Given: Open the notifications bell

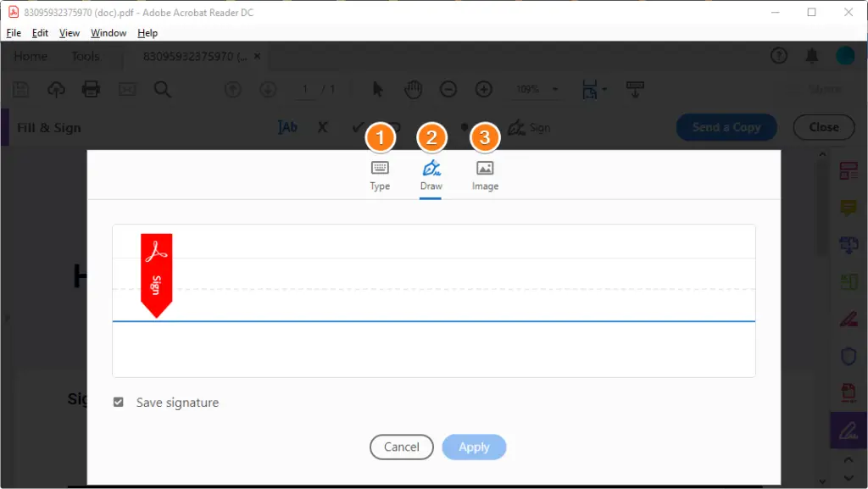Looking at the screenshot, I should point(811,56).
